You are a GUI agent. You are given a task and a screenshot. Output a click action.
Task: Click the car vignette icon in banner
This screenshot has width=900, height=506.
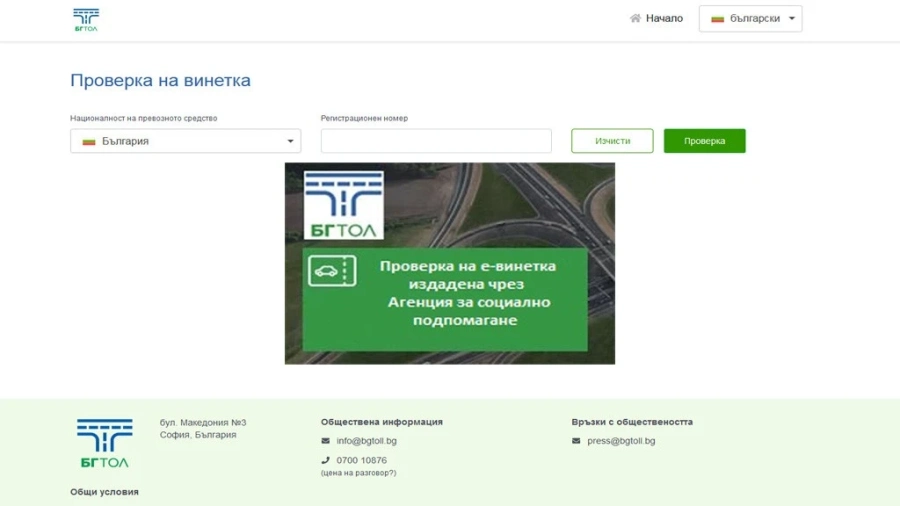pyautogui.click(x=332, y=271)
